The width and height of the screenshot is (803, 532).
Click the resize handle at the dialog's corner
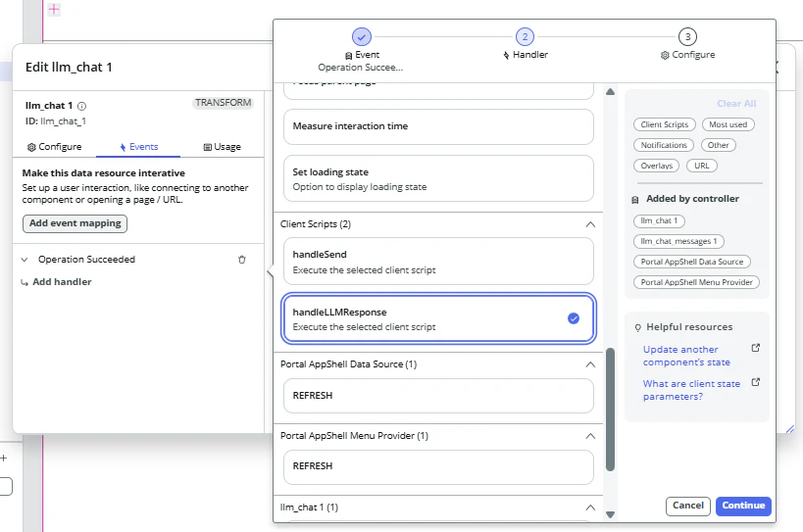point(789,429)
